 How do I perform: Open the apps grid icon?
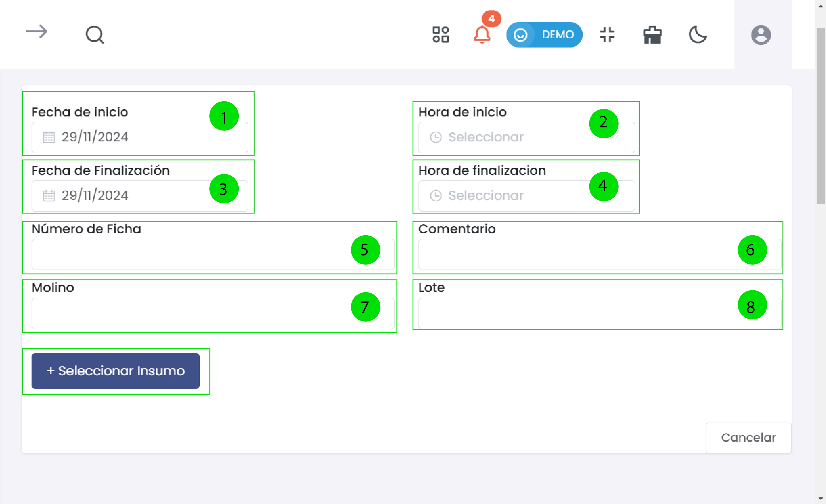coord(441,35)
